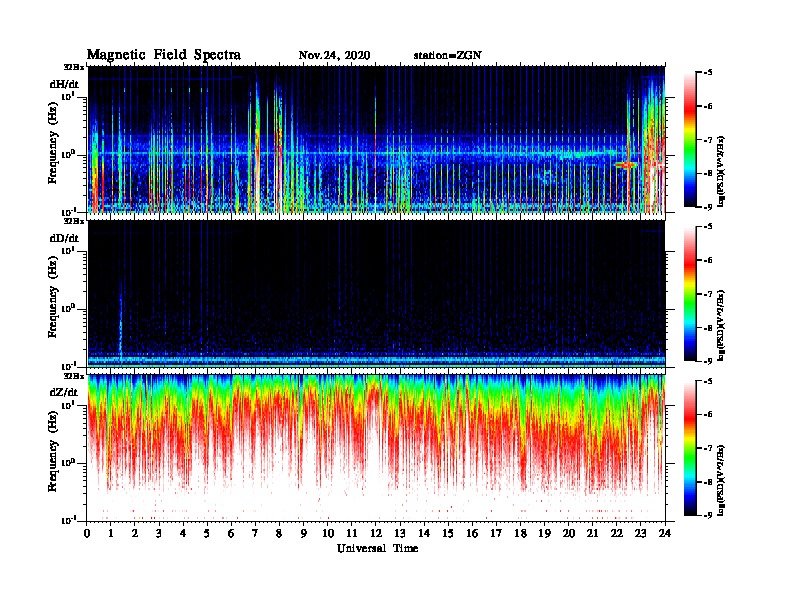Image resolution: width=792 pixels, height=612 pixels.
Task: Click the hour "5" tick label
Action: coord(207,534)
